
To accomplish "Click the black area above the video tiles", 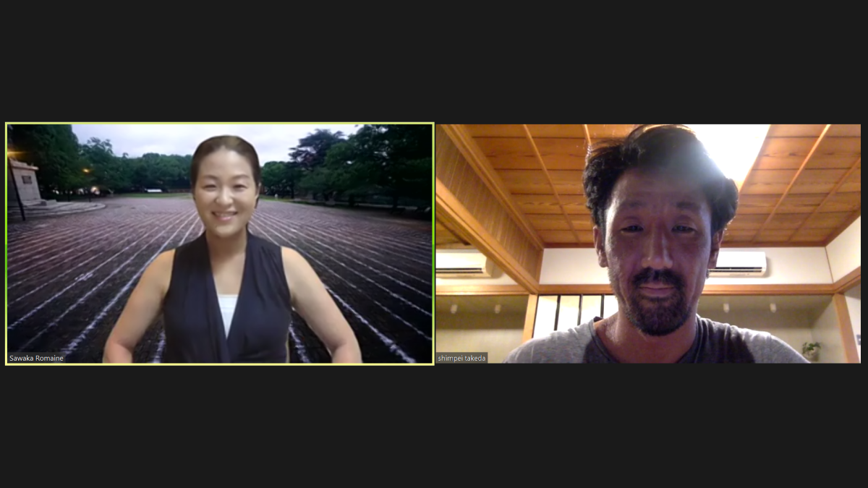I will click(x=434, y=61).
